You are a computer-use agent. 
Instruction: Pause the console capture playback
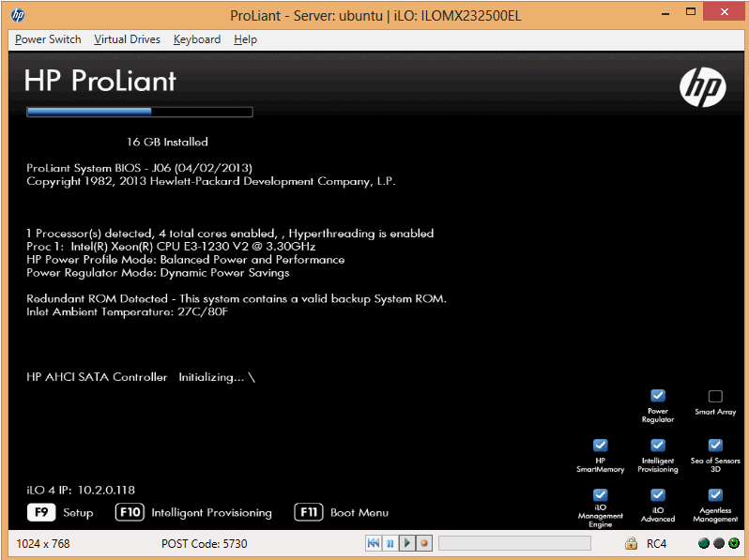coord(390,543)
